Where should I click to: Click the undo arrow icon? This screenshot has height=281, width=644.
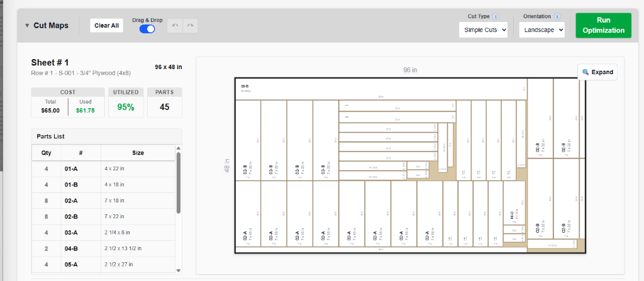point(175,26)
